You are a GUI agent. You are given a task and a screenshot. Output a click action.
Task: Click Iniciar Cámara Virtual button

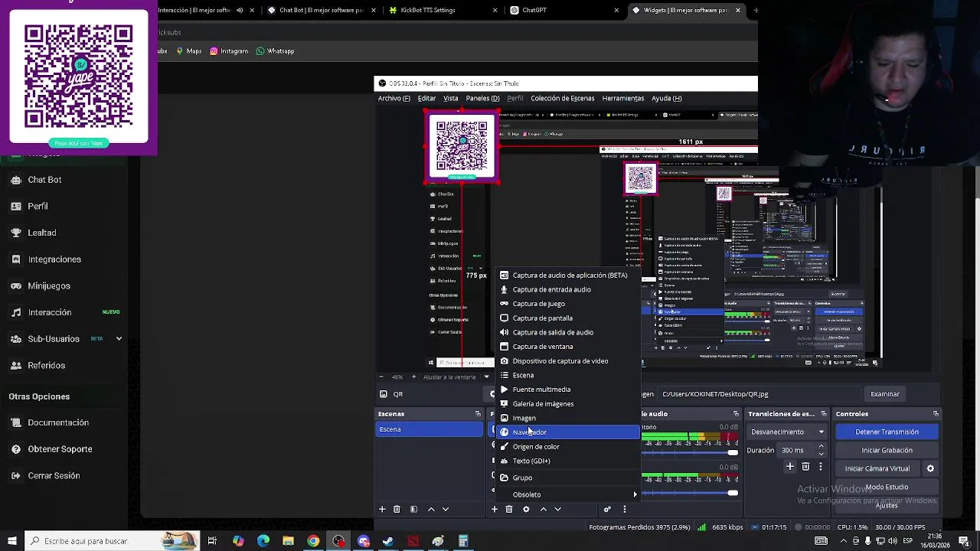point(877,468)
